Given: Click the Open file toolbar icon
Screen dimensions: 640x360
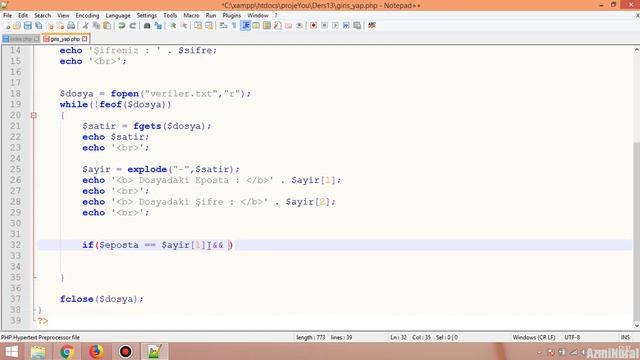Looking at the screenshot, I should coord(17,26).
